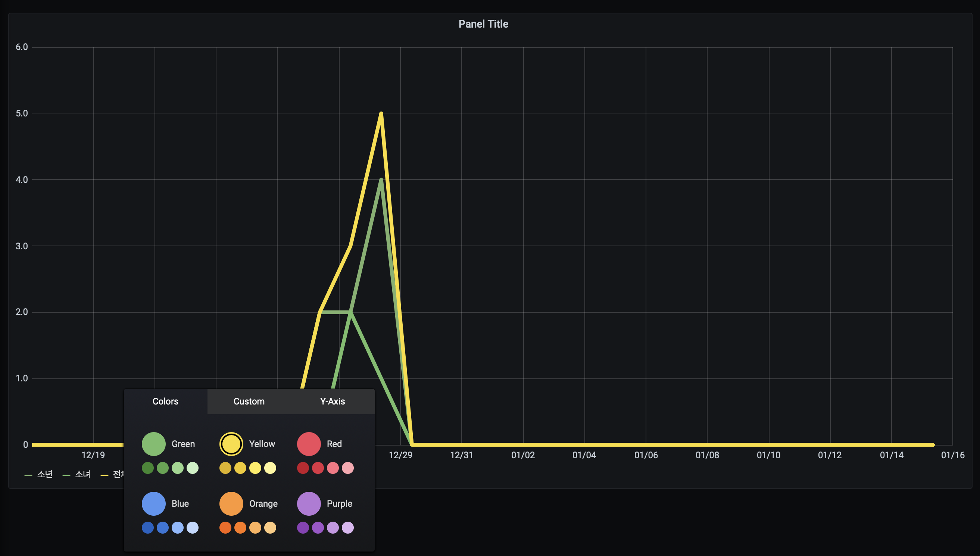Select the large Green color swatch
Viewport: 980px width, 556px height.
pyautogui.click(x=153, y=444)
